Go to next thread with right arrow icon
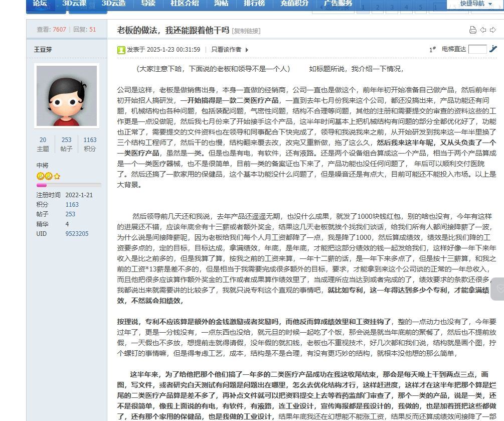Screen dimensions: 504x421 (493, 30)
